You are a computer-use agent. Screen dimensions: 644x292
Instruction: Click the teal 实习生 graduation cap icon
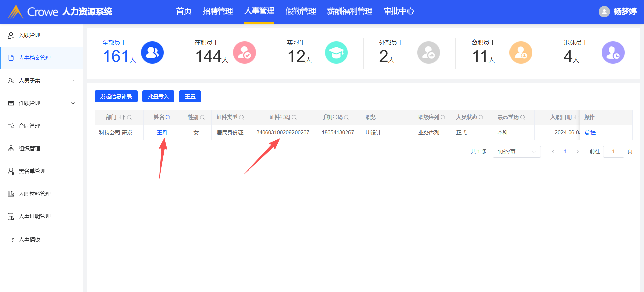click(336, 53)
